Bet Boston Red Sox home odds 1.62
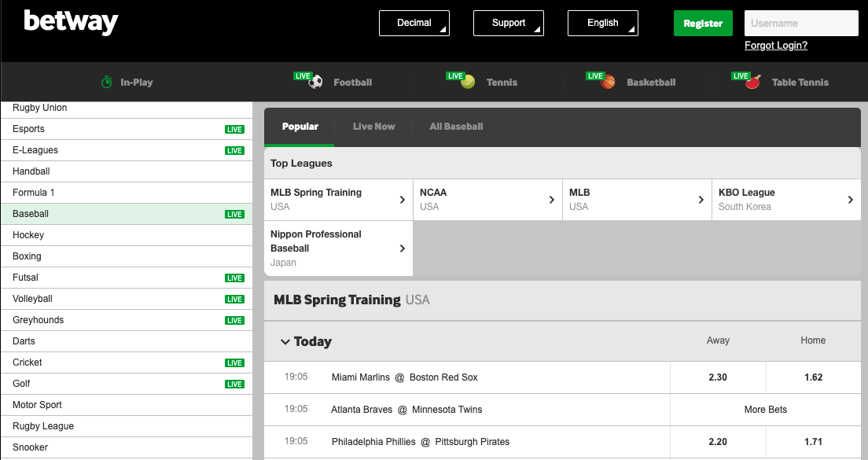This screenshot has width=868, height=460. point(814,377)
